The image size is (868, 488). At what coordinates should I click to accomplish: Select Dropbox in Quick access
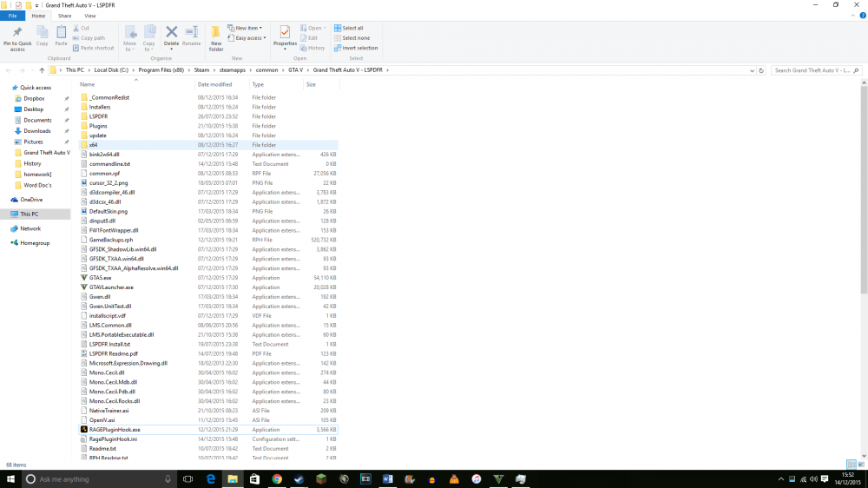pos(34,99)
